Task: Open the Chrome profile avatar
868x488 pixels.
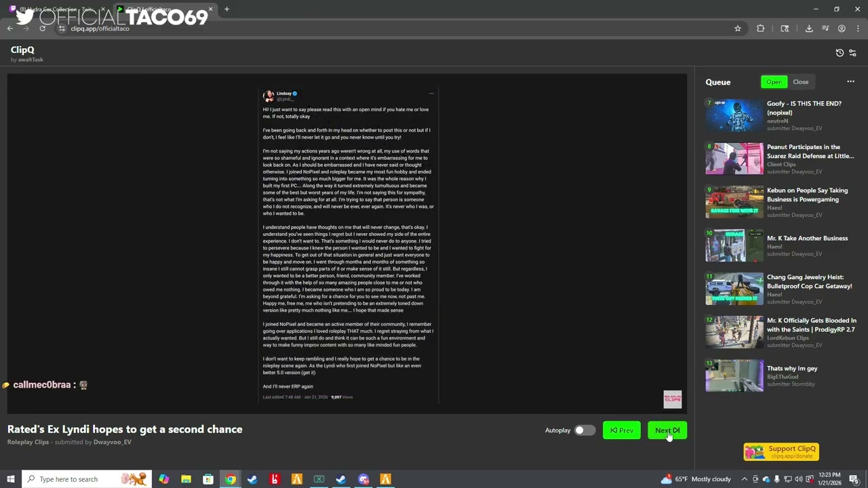Action: [x=842, y=28]
